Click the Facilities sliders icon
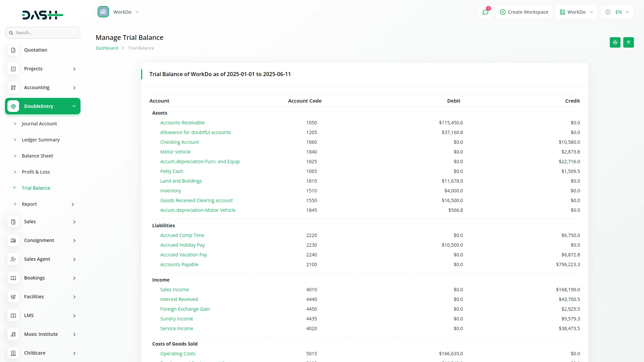 13,297
